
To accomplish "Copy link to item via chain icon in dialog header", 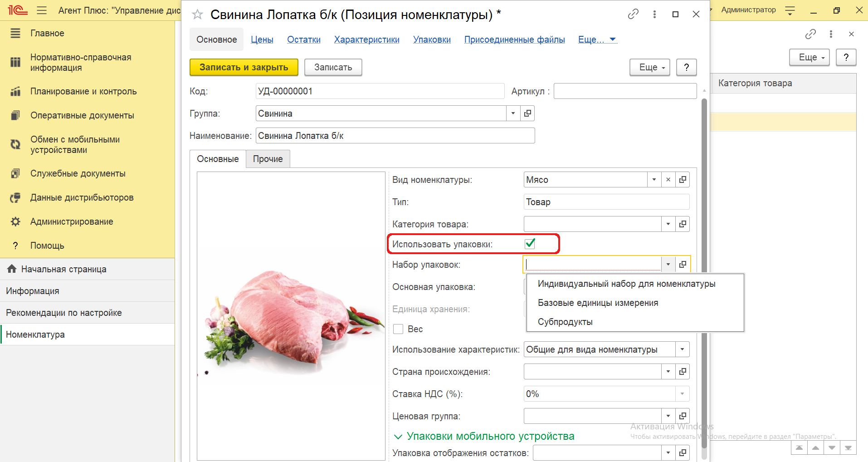I will tap(633, 14).
